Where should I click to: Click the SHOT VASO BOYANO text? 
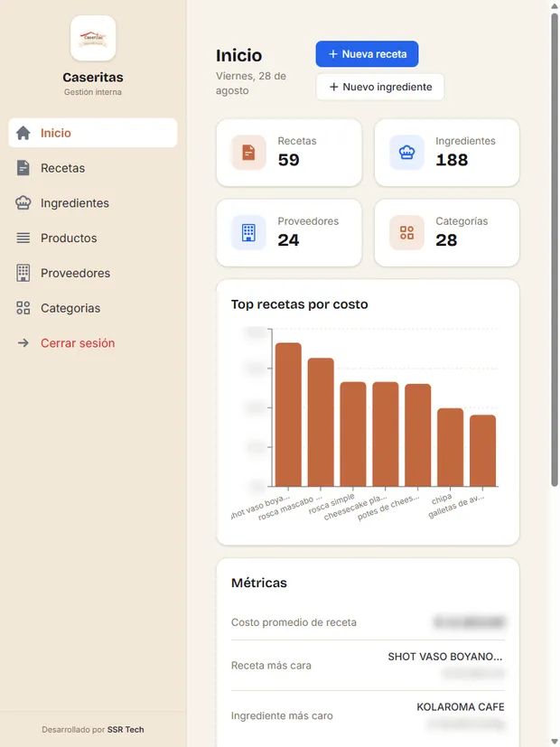tap(444, 657)
